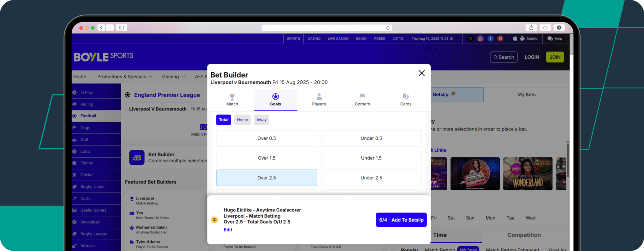Close the Bet Builder dialog

tap(421, 73)
